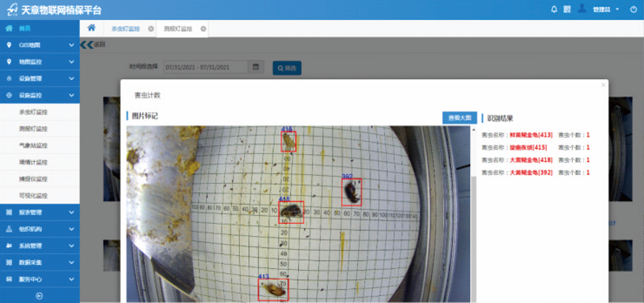
Task: Close the 害虫计数 dialog
Action: [x=603, y=85]
